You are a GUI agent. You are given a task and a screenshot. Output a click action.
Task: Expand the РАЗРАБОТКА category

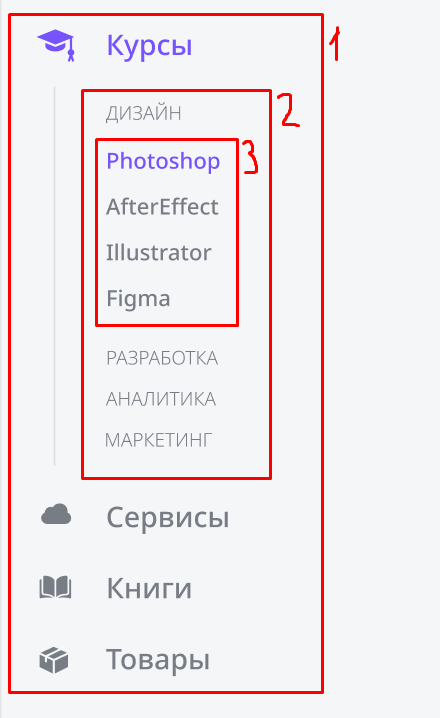162,358
